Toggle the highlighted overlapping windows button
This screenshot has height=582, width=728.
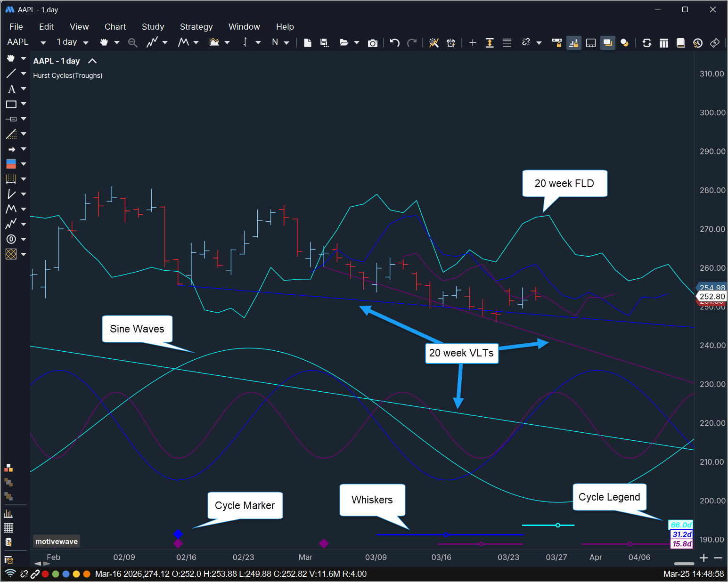click(x=607, y=43)
